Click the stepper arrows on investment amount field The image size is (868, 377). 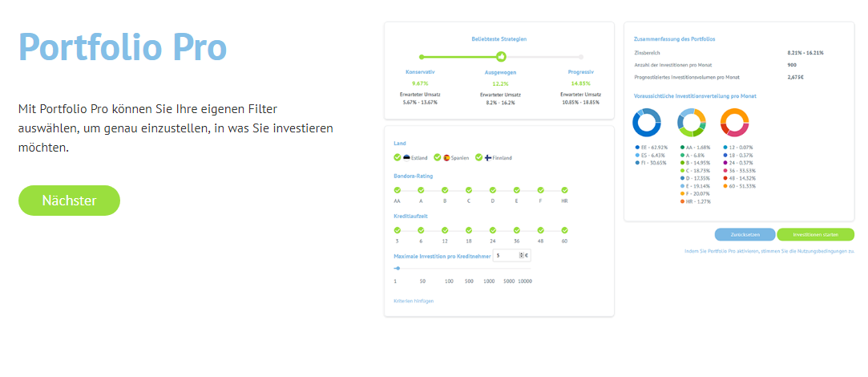(x=520, y=255)
